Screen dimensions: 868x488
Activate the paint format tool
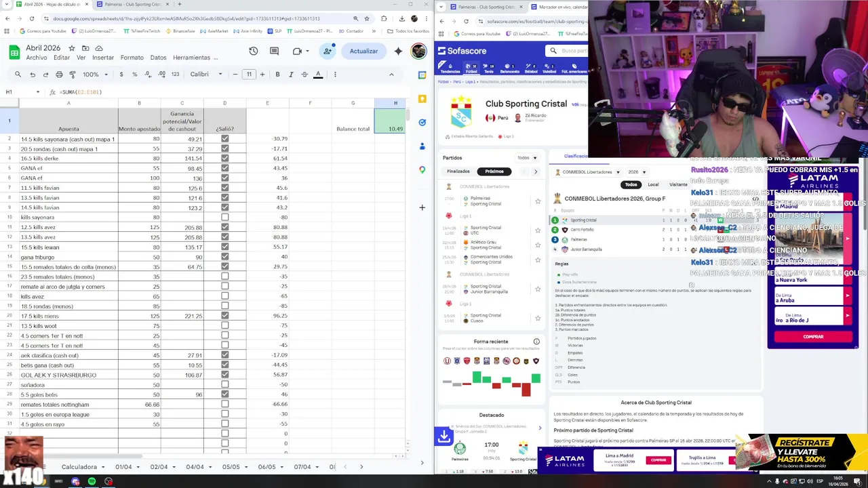(72, 75)
